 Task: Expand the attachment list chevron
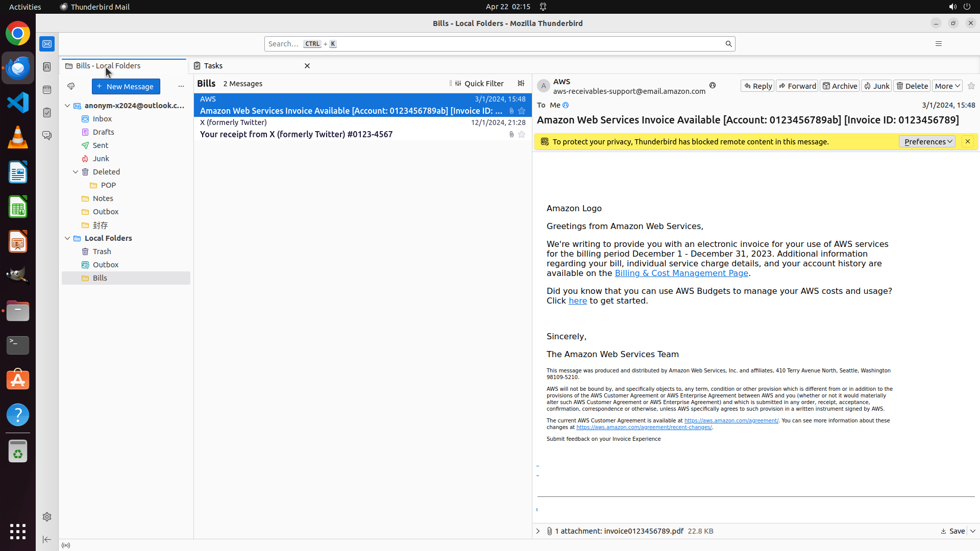click(538, 531)
